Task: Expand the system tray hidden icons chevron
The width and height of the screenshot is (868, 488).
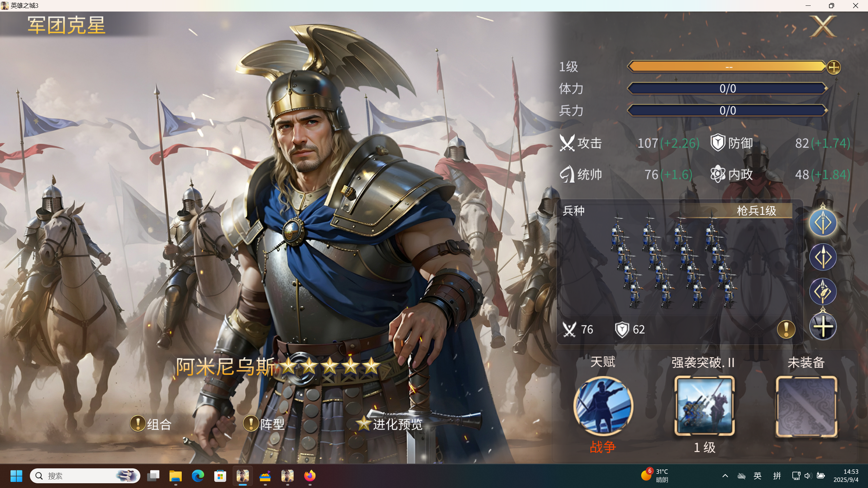Action: 725,476
